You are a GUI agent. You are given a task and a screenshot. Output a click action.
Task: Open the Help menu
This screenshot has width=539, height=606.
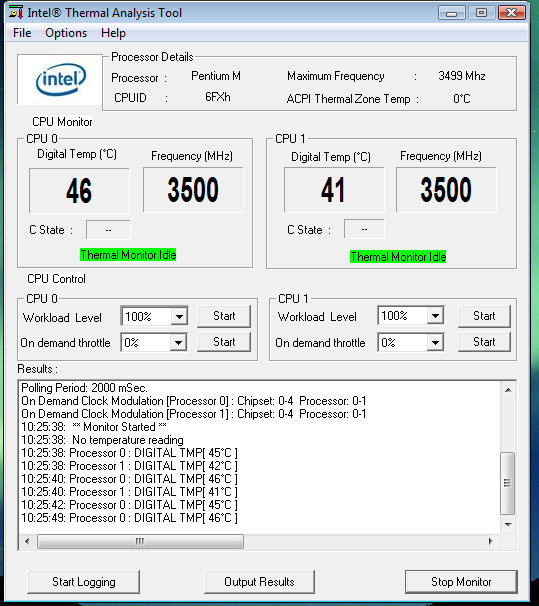click(113, 33)
